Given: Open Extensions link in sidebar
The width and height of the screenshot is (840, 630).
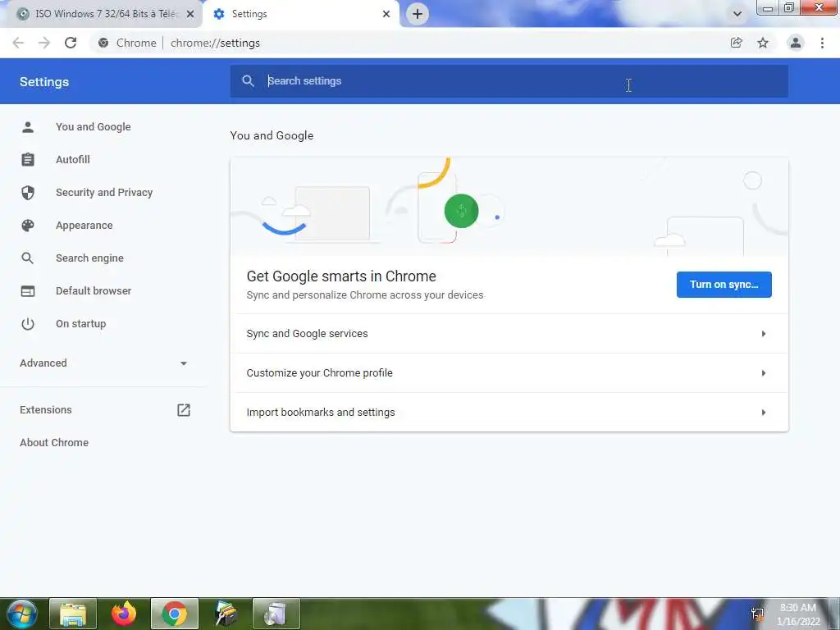Looking at the screenshot, I should coord(46,410).
